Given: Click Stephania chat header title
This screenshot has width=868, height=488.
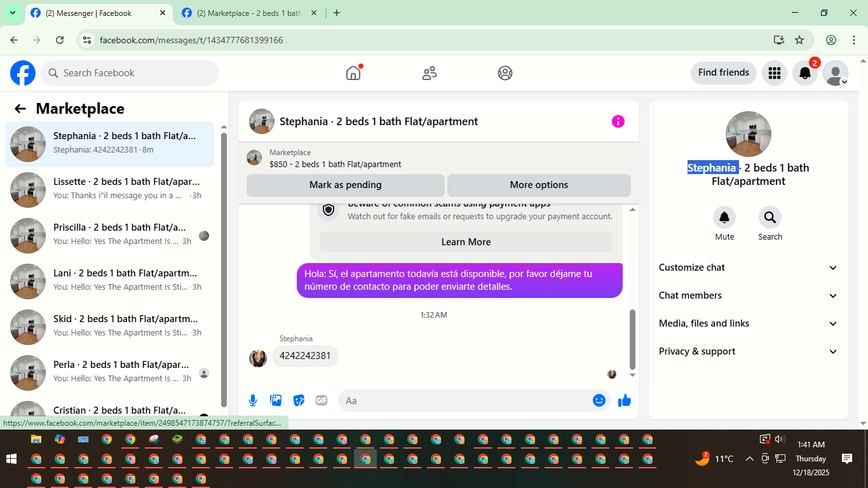Looking at the screenshot, I should pyautogui.click(x=379, y=121).
